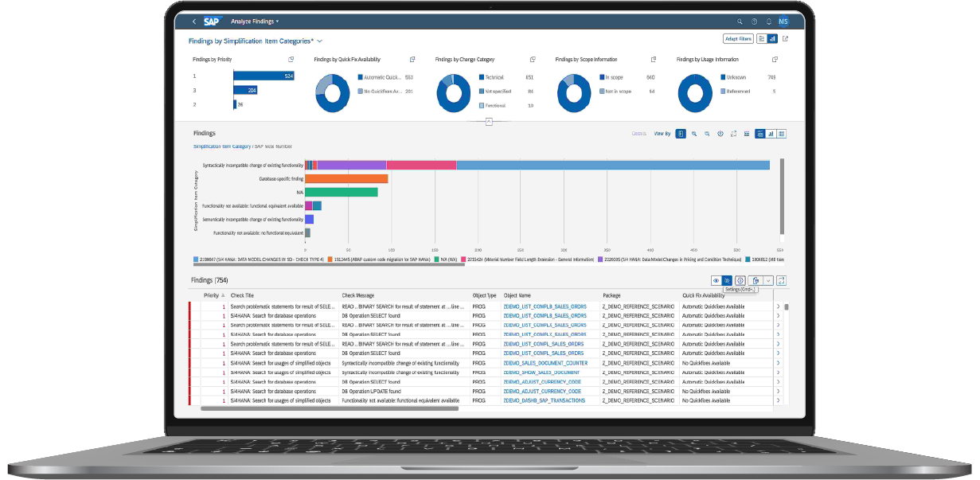Open ZDEMO_SALES_DOCUMENT_COUNTER object link
The image size is (980, 480).
point(545,363)
